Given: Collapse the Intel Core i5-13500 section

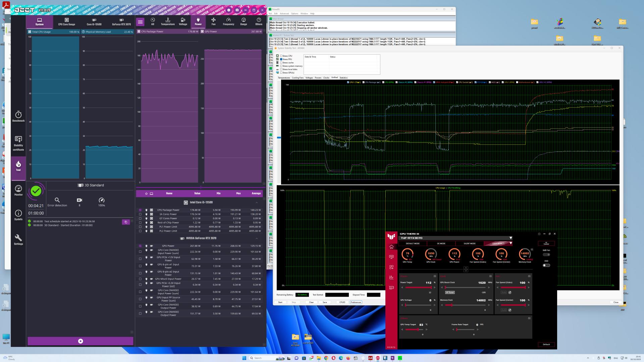Looking at the screenshot, I should (x=257, y=202).
